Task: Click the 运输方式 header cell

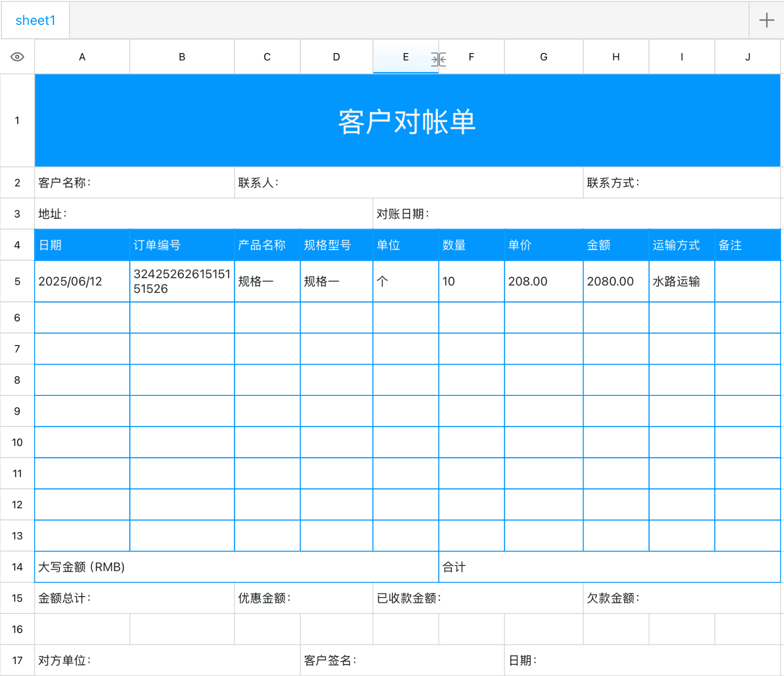Action: [x=682, y=245]
